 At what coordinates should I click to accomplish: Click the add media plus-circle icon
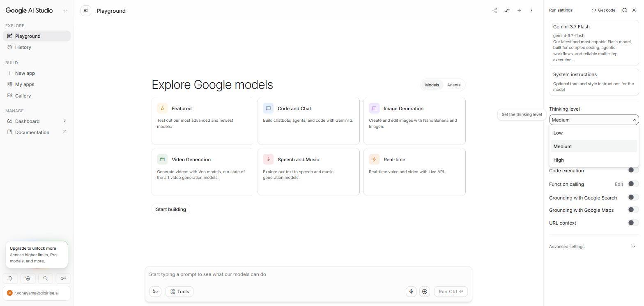pyautogui.click(x=425, y=292)
